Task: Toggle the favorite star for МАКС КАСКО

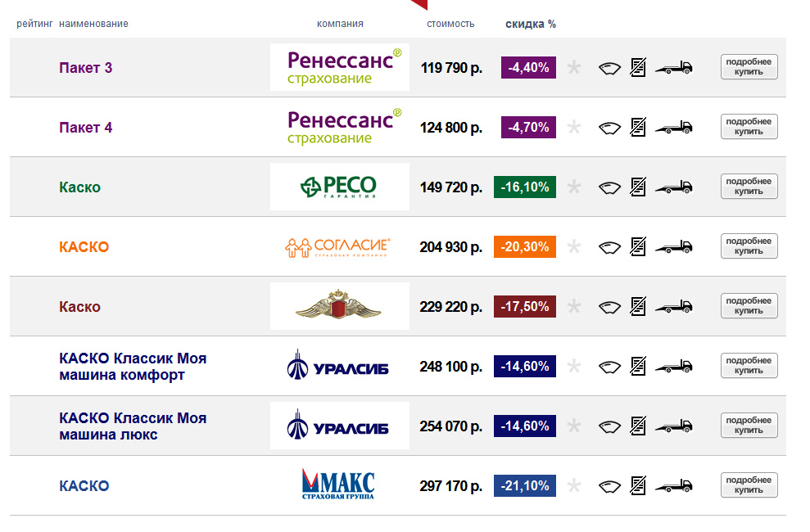Action: pos(574,485)
